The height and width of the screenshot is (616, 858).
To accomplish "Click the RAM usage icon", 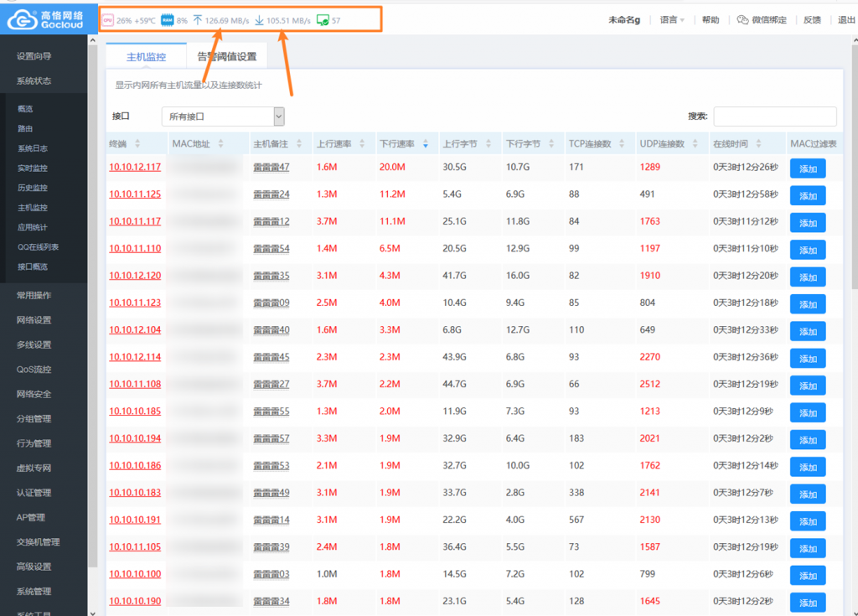I will pyautogui.click(x=167, y=20).
